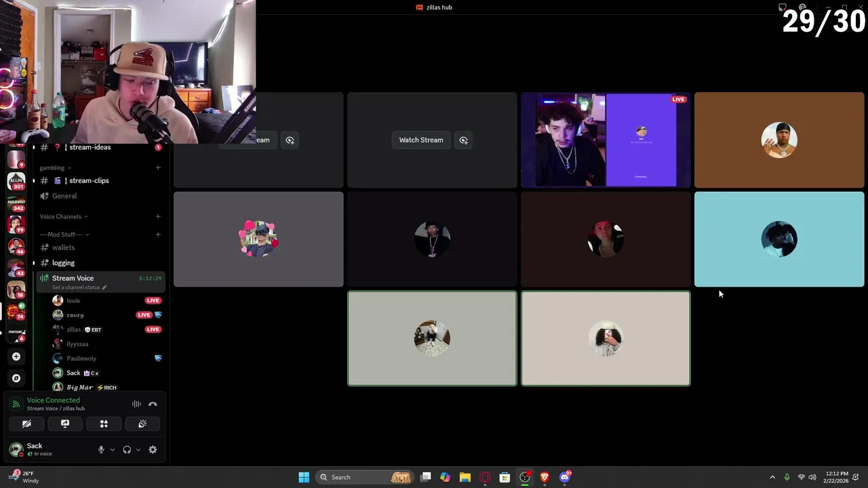Show hidden system tray icons
Screen dimensions: 868x488
(772, 477)
